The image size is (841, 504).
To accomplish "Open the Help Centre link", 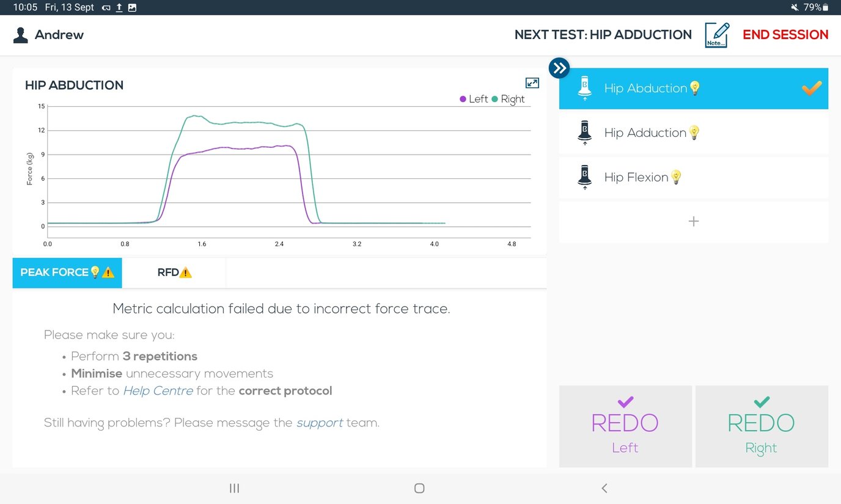I will point(158,390).
